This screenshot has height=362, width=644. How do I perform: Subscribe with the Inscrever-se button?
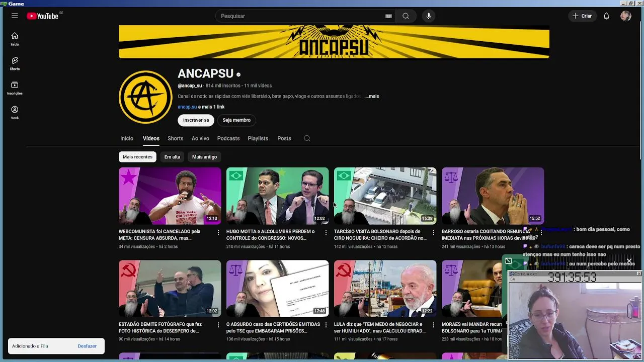[x=196, y=120]
